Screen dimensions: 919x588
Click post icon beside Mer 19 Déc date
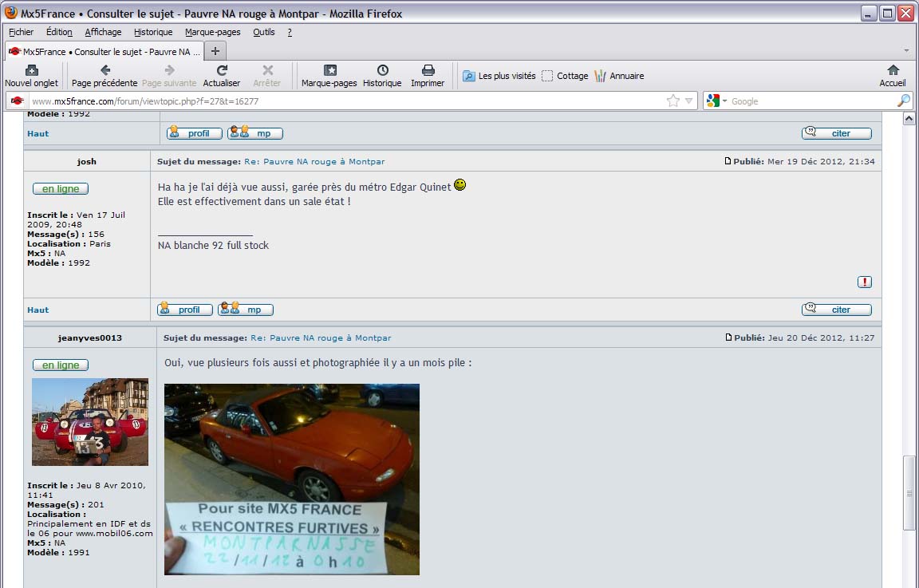[728, 160]
